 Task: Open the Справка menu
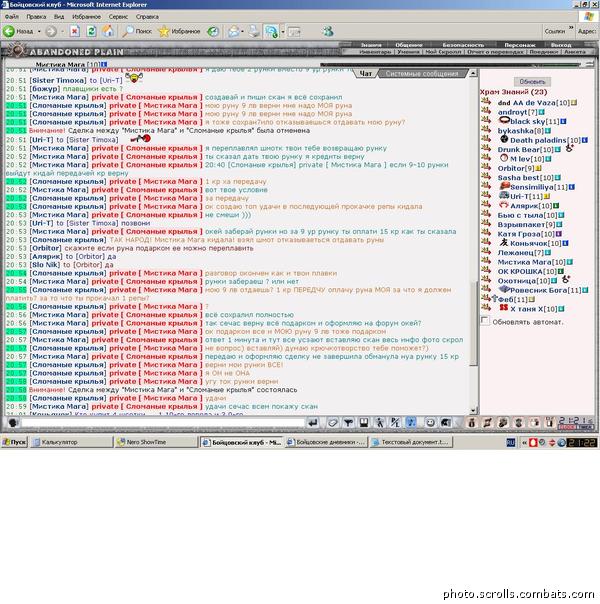pos(147,17)
